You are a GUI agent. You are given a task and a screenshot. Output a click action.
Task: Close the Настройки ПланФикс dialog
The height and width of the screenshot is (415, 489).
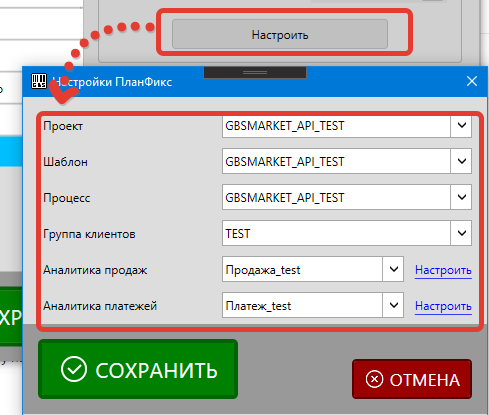point(472,81)
